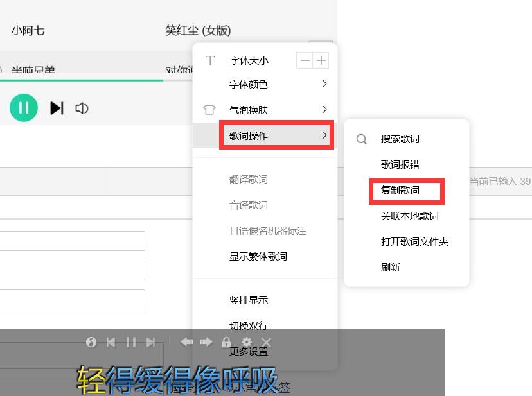
Task: Click the search icon beside 搜索歌词
Action: pyautogui.click(x=361, y=139)
